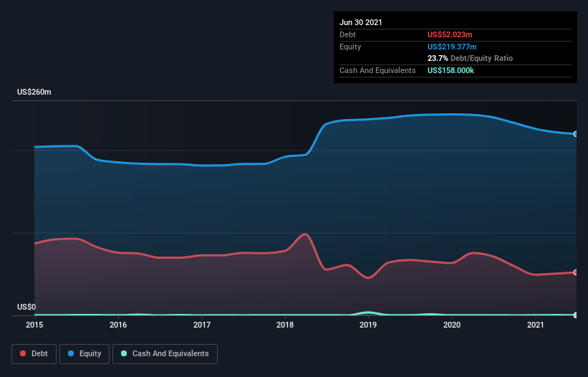
Task: Click the Cash line endpoint marker
Action: 576,315
